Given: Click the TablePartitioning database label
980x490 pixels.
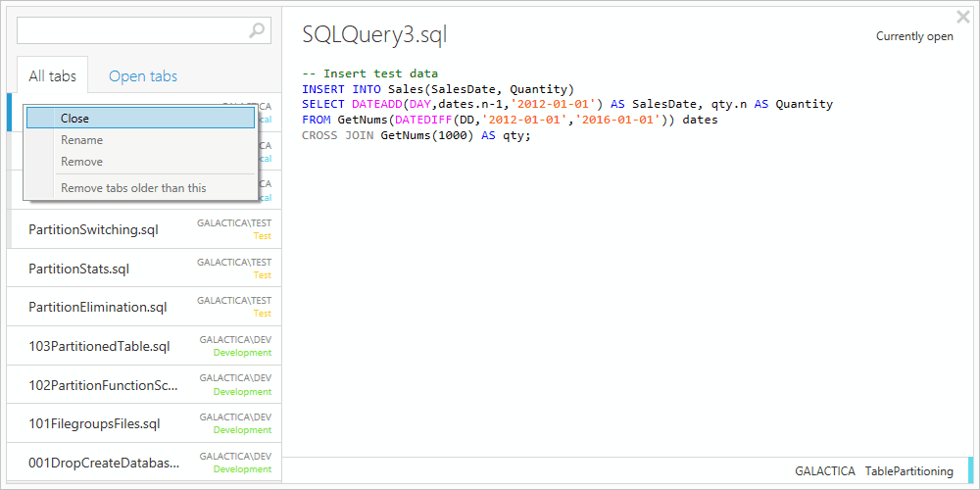Looking at the screenshot, I should [x=908, y=471].
